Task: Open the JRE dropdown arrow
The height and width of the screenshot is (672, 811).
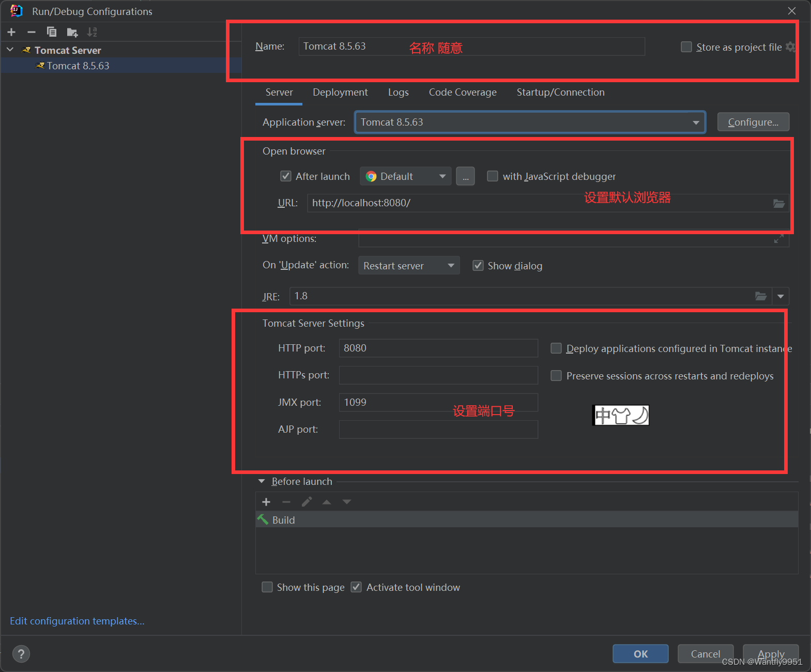Action: tap(781, 296)
